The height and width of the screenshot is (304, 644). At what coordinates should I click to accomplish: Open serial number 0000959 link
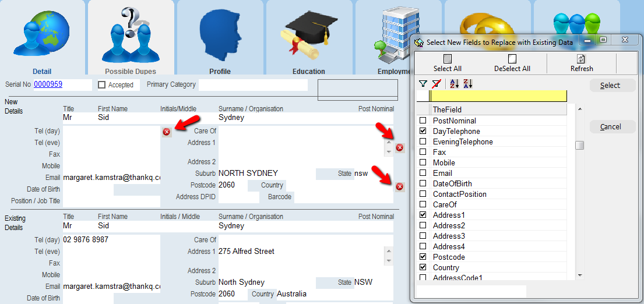pos(48,84)
